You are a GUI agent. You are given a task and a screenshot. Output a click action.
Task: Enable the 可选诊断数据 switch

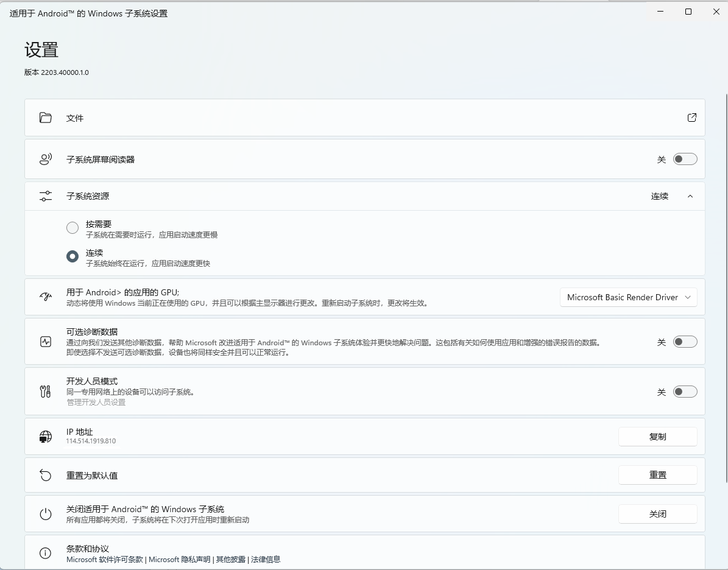click(685, 342)
